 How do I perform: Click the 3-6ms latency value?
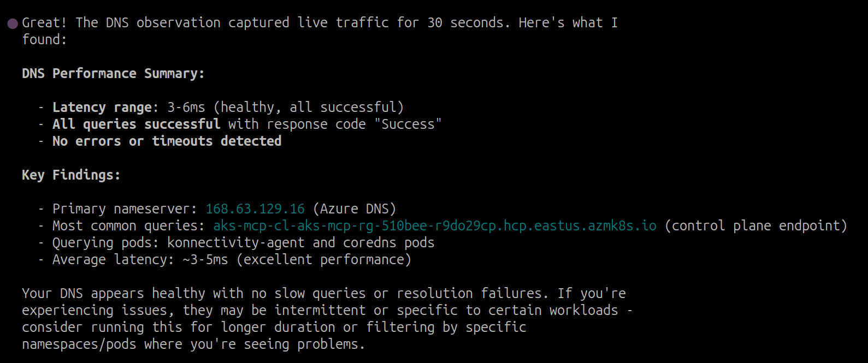[186, 108]
